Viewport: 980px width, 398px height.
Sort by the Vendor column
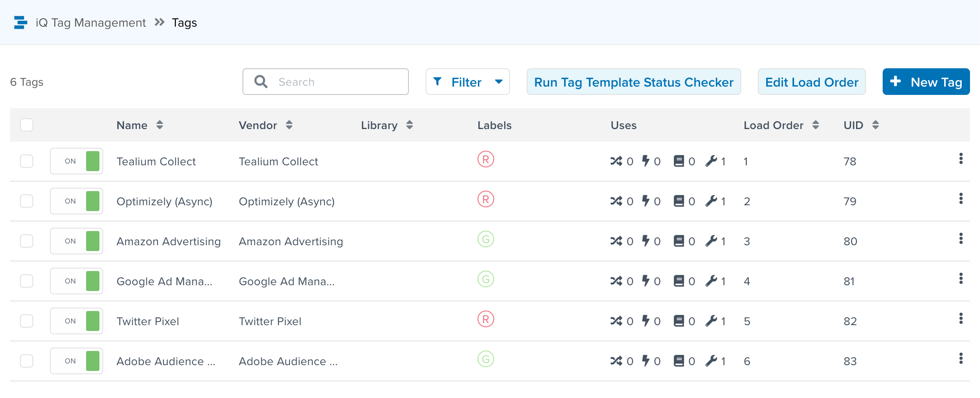289,125
